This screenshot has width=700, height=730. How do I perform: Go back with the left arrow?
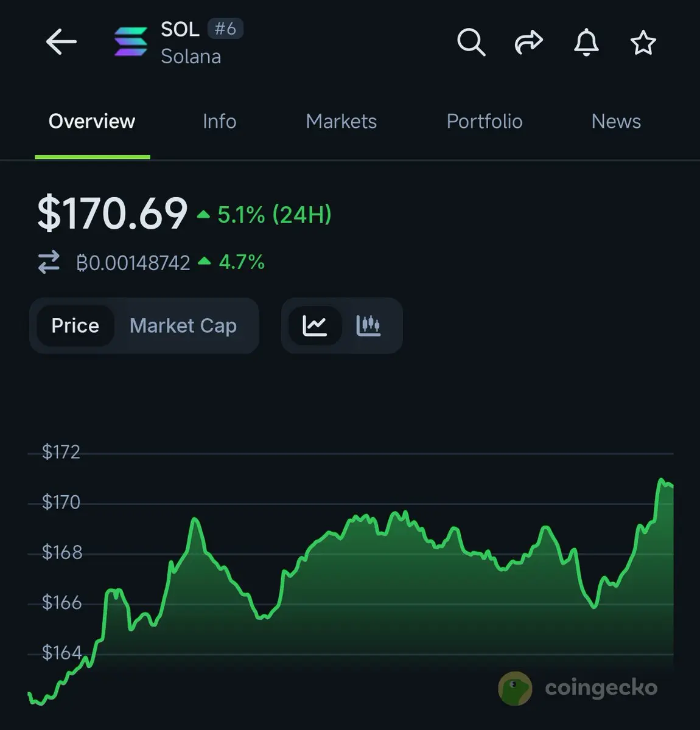tap(61, 42)
